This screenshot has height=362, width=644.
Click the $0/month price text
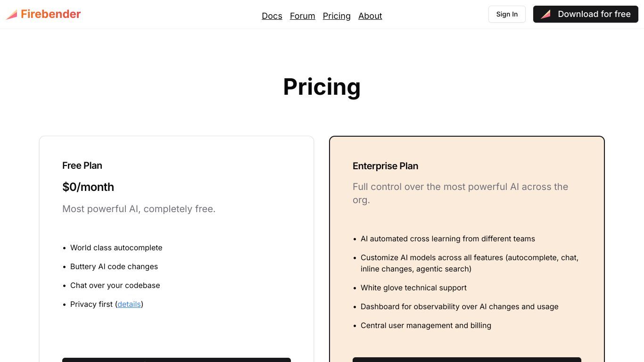88,187
